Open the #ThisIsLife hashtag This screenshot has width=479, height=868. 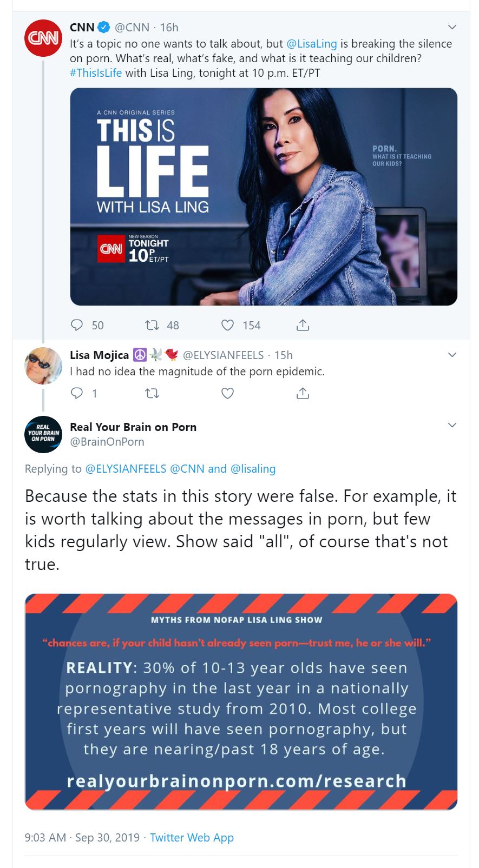click(x=96, y=72)
